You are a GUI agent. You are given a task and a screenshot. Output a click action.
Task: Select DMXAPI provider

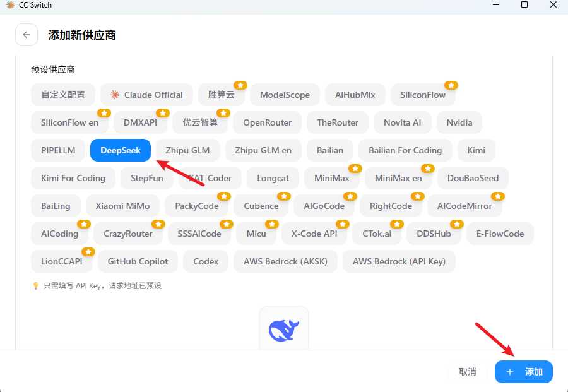tap(140, 123)
